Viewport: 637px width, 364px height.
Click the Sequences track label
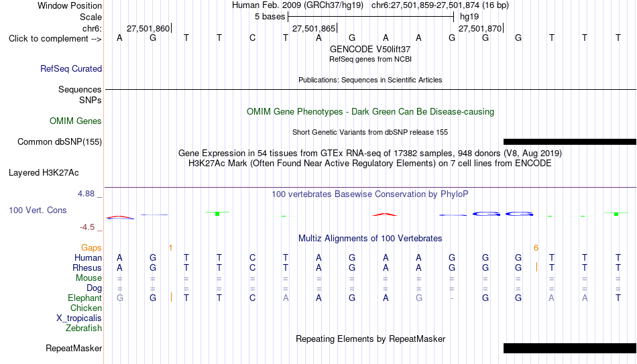tap(80, 89)
